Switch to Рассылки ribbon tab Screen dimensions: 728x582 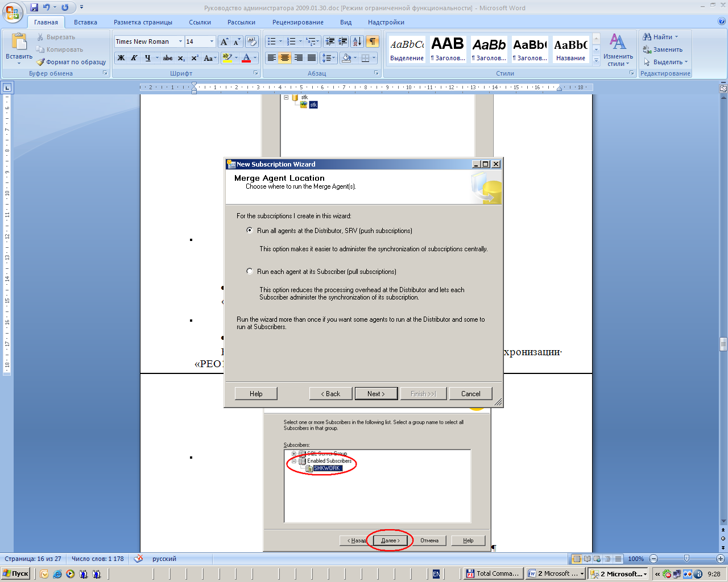tap(241, 22)
